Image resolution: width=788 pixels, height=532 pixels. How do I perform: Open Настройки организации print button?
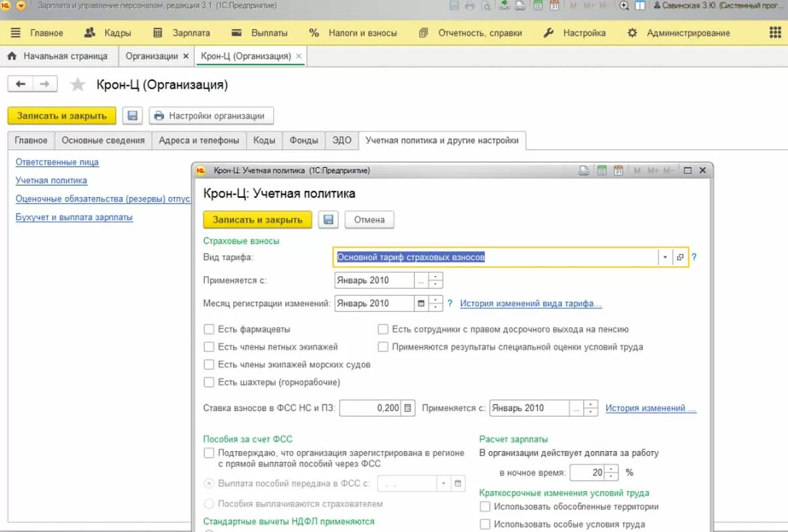coord(211,116)
